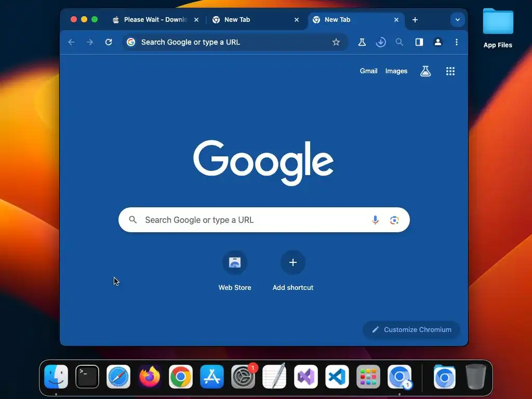Open TextEdit from the dock
532x399 pixels.
coord(274,377)
